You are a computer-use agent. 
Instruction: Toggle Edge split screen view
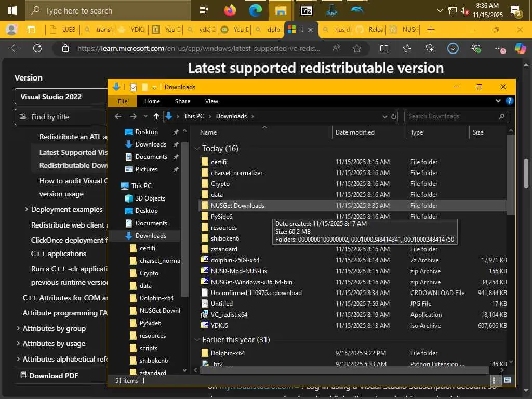click(384, 48)
